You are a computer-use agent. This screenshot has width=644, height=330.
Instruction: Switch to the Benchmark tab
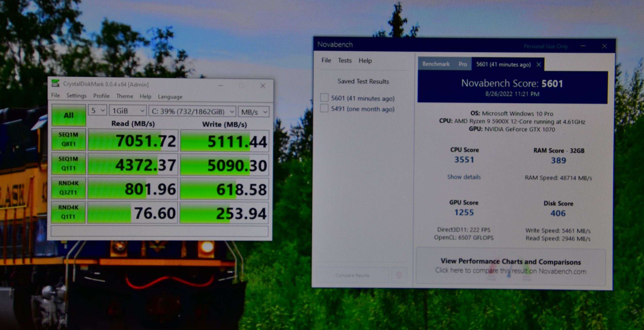coord(436,64)
